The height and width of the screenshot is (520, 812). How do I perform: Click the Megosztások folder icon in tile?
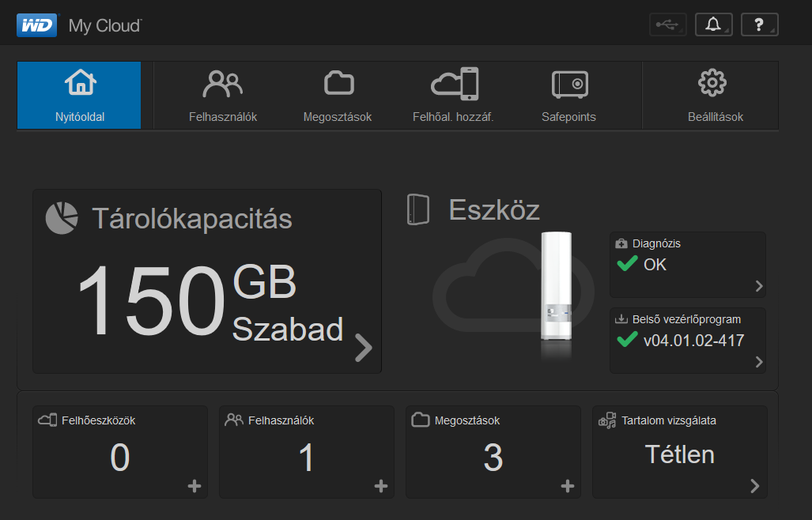tap(421, 420)
